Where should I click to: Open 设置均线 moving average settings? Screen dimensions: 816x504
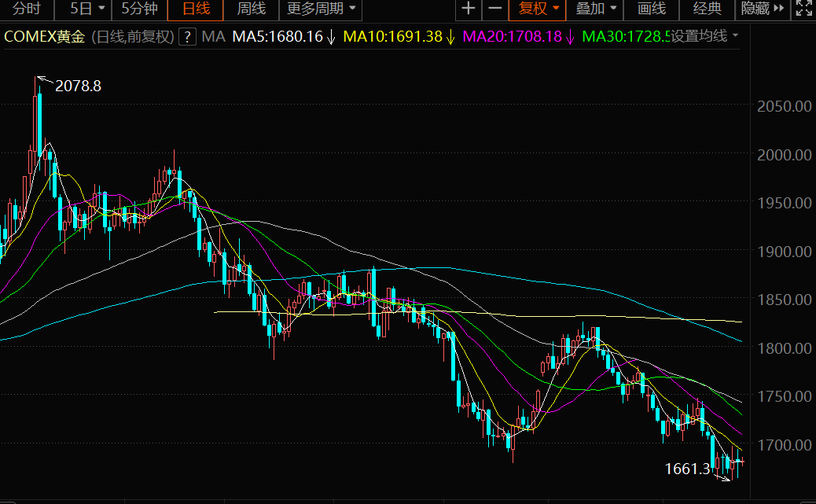tap(704, 36)
